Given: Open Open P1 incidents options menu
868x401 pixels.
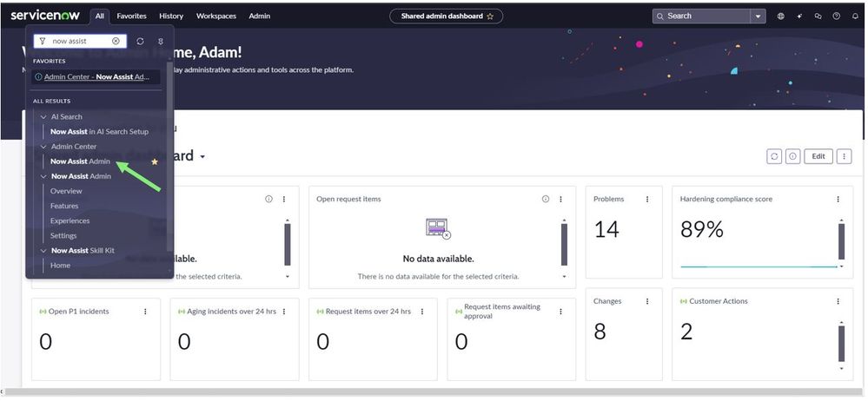Looking at the screenshot, I should coord(146,312).
